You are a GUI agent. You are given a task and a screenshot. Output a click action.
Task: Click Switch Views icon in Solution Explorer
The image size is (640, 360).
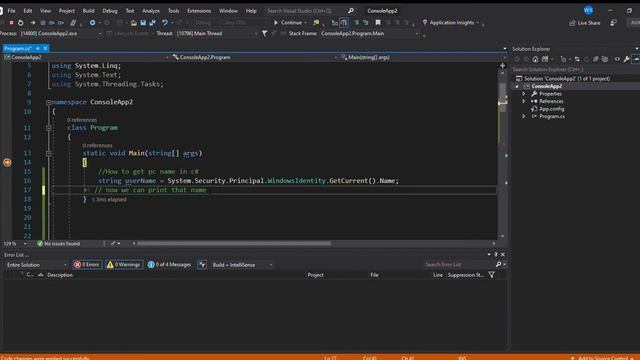click(545, 59)
